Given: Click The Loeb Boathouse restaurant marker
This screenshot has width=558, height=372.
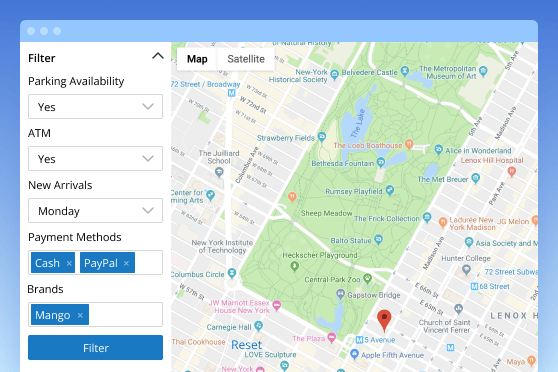Looking at the screenshot, I should [x=409, y=144].
